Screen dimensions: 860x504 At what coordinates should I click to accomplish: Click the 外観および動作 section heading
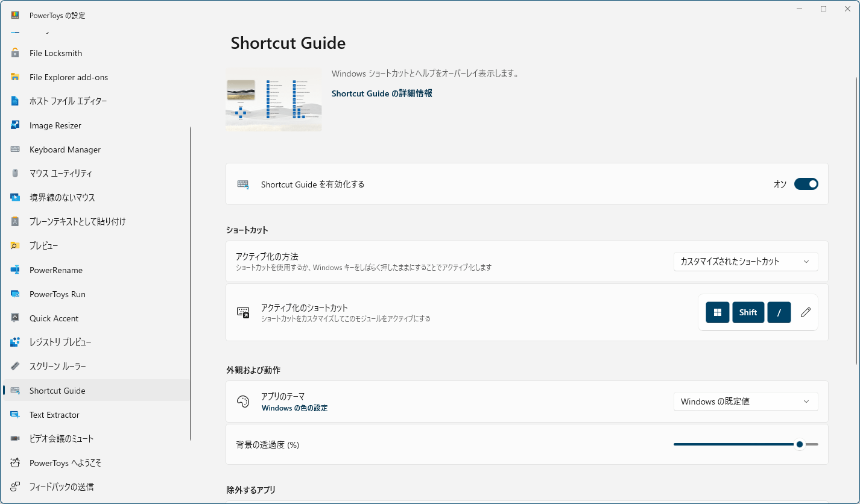point(253,370)
